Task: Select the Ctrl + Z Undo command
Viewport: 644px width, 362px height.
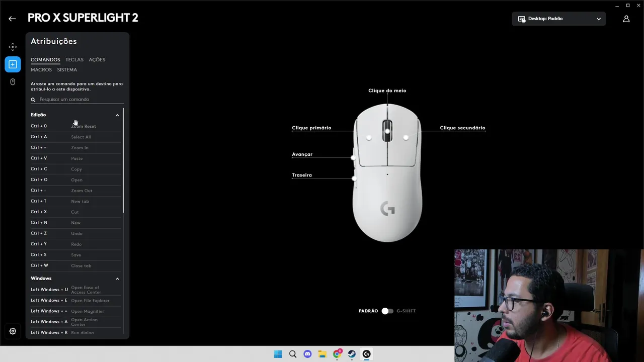Action: coord(75,233)
